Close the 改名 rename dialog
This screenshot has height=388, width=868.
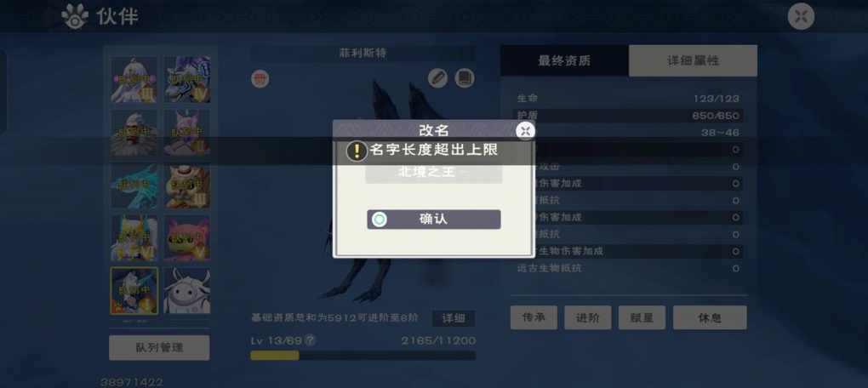click(x=525, y=131)
